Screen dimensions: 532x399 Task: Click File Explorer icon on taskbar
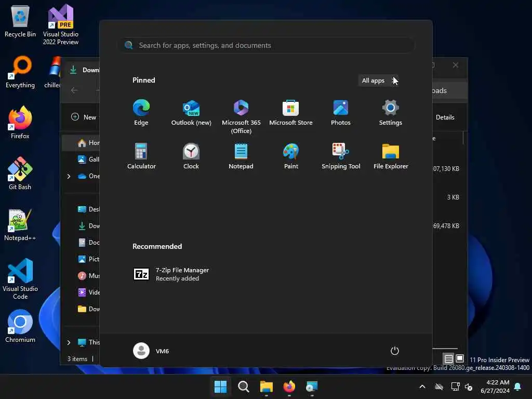[267, 387]
